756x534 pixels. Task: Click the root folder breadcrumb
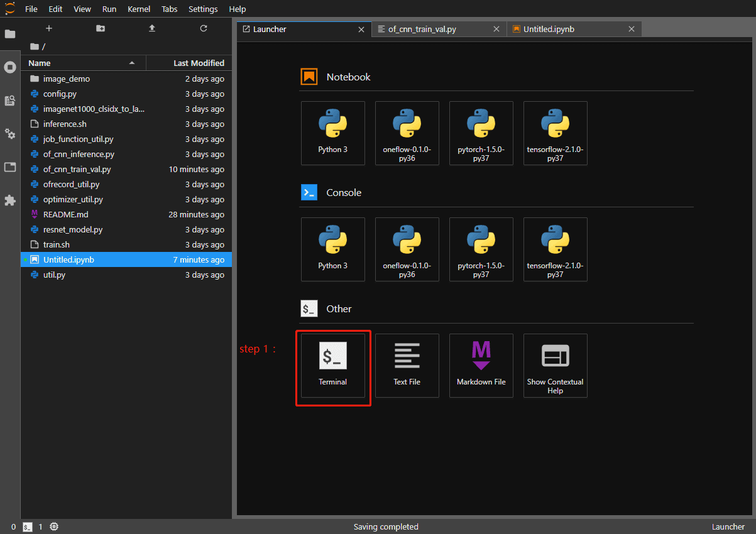click(35, 46)
